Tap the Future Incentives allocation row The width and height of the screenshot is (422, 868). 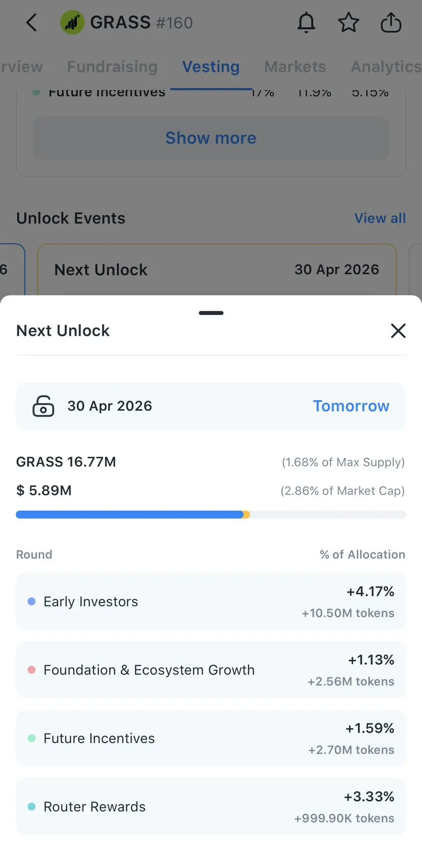(211, 738)
